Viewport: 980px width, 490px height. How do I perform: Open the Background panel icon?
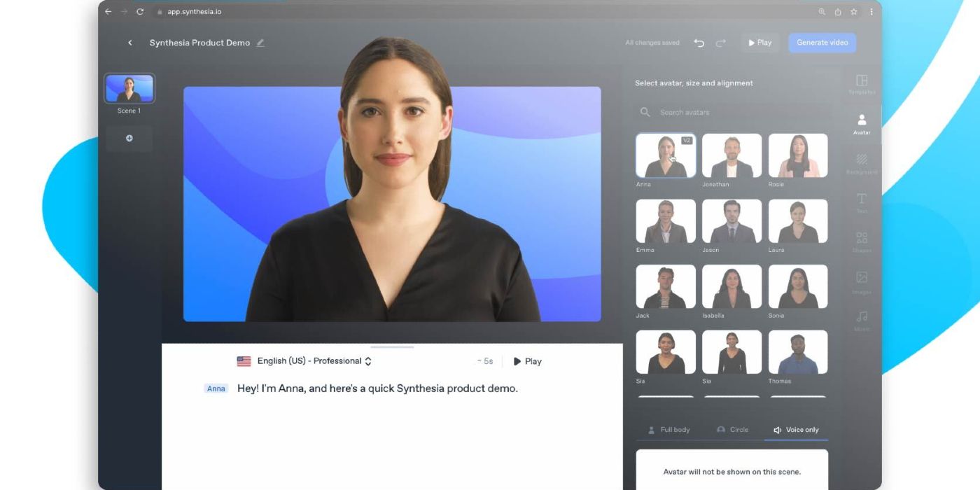tap(862, 161)
